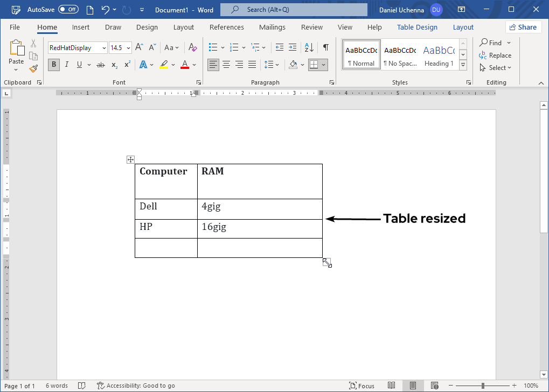Apply strikethrough to text
Screen dimensions: 549x392
point(100,65)
